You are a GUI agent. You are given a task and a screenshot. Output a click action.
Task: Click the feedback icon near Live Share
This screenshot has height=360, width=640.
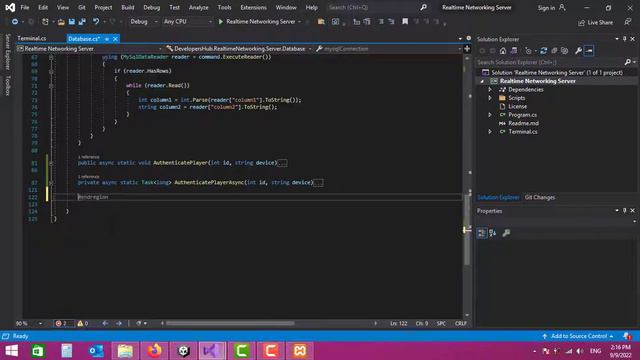pyautogui.click(x=628, y=22)
